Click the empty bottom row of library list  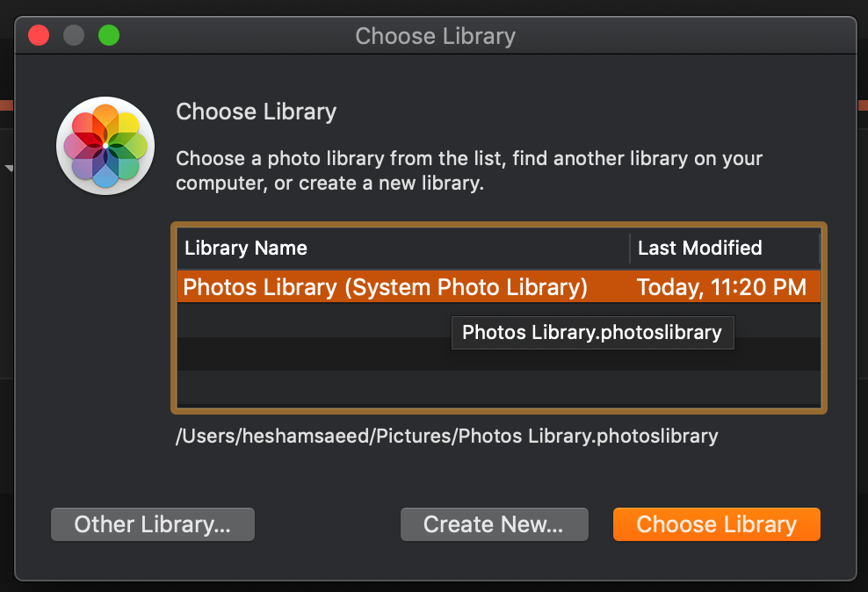pyautogui.click(x=498, y=386)
